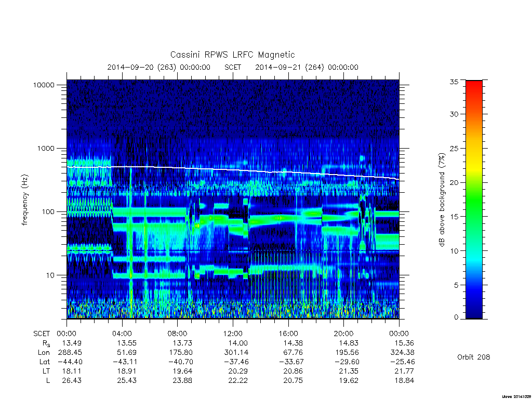Click the colorbar tick label 35
This screenshot has height=399, width=532.
pyautogui.click(x=454, y=82)
